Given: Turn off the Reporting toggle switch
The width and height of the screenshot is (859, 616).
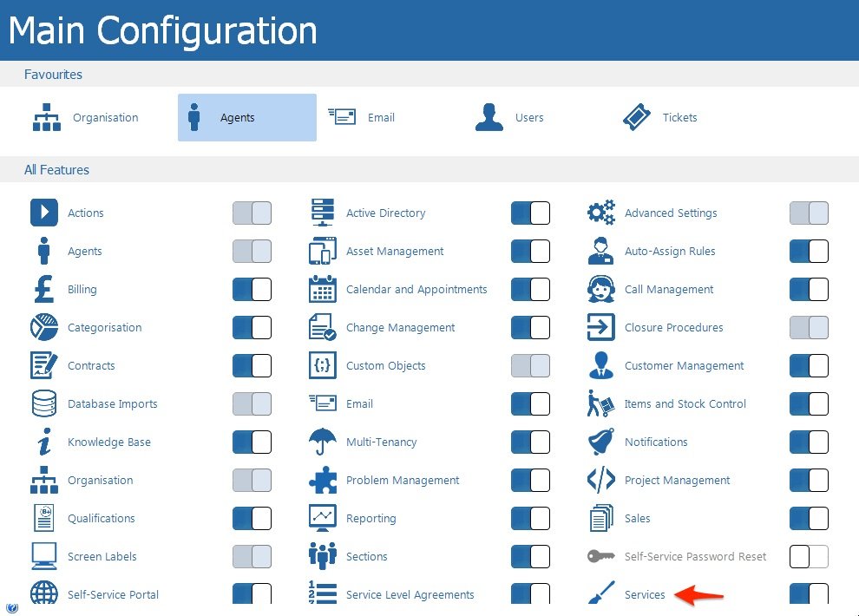Looking at the screenshot, I should pyautogui.click(x=530, y=519).
